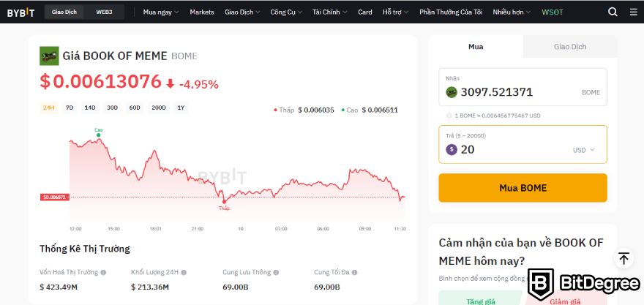Viewport: 644px width, 305px height.
Task: Click the -4.95% change text
Action: (199, 85)
